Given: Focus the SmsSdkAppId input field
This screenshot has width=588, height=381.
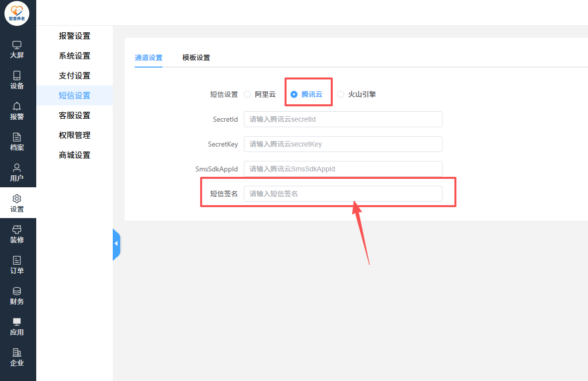Looking at the screenshot, I should tap(343, 169).
